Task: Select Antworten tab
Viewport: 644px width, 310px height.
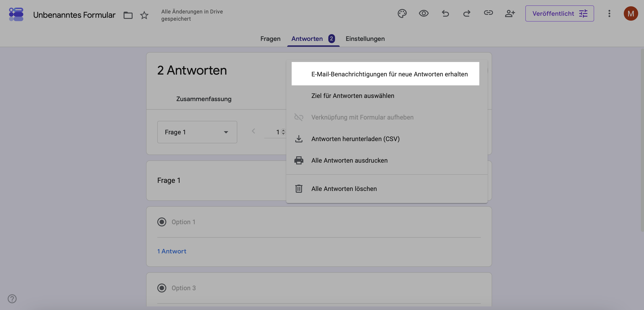Action: pyautogui.click(x=307, y=39)
